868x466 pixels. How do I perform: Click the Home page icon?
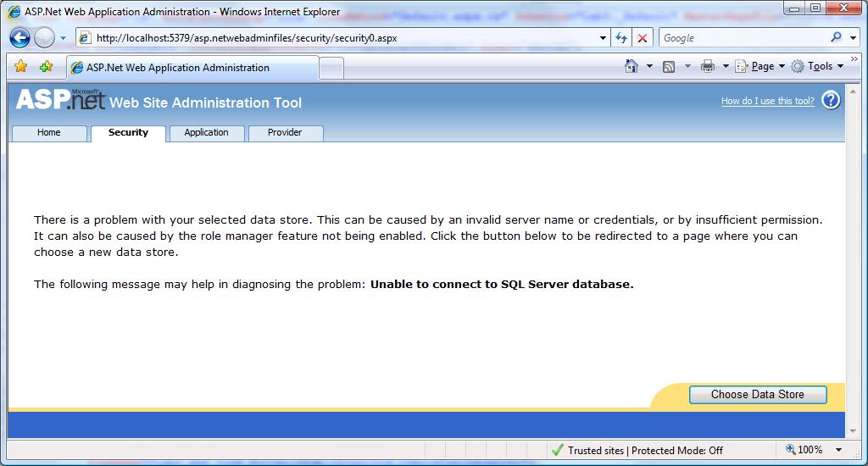pyautogui.click(x=631, y=66)
